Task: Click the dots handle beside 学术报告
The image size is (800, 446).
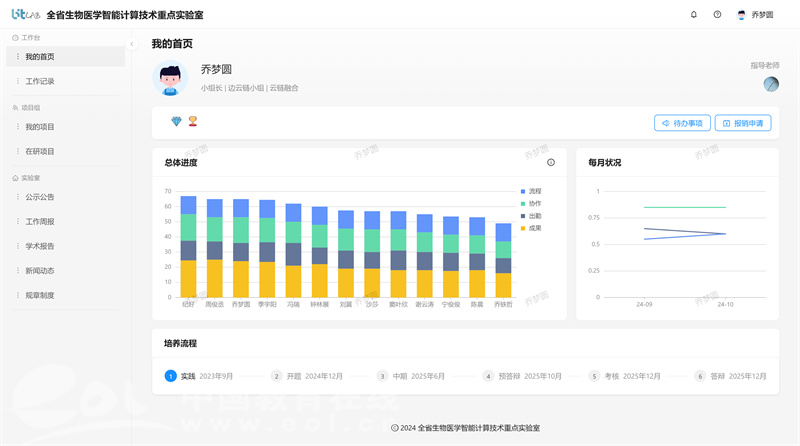Action: coord(18,246)
